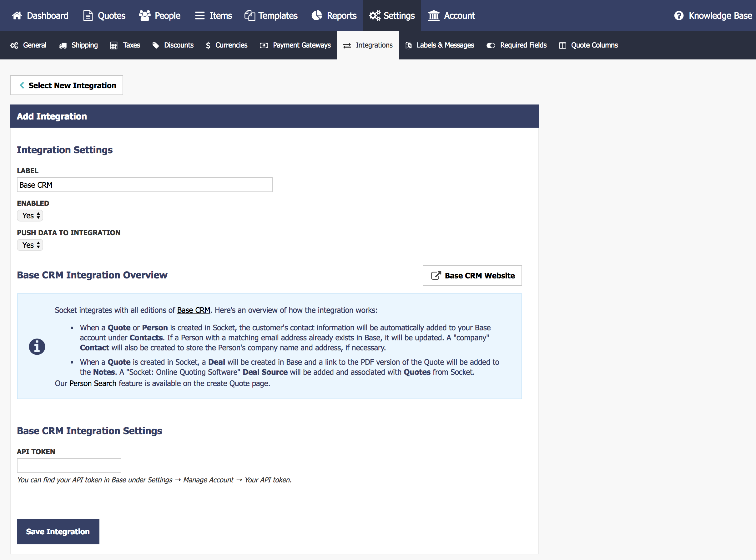Click the Reports pie chart icon

pos(317,15)
